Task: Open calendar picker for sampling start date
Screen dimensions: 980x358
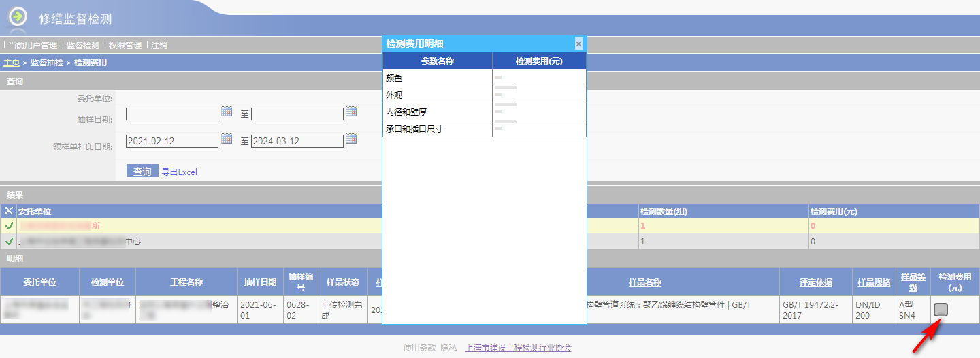Action: 227,112
